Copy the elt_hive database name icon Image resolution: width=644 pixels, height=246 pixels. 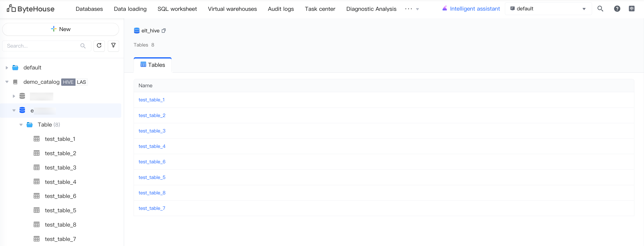164,31
